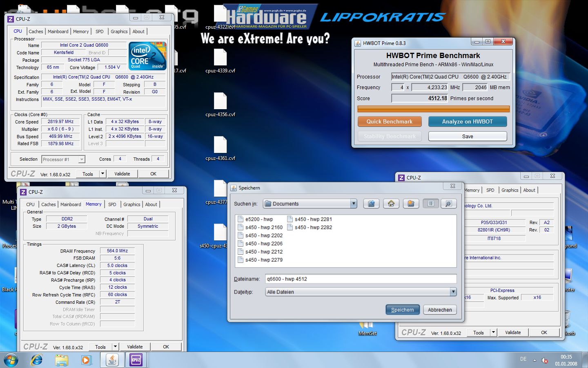Click the Processor field in HWBOT Prime
Screen dimensions: 588x368
point(450,76)
